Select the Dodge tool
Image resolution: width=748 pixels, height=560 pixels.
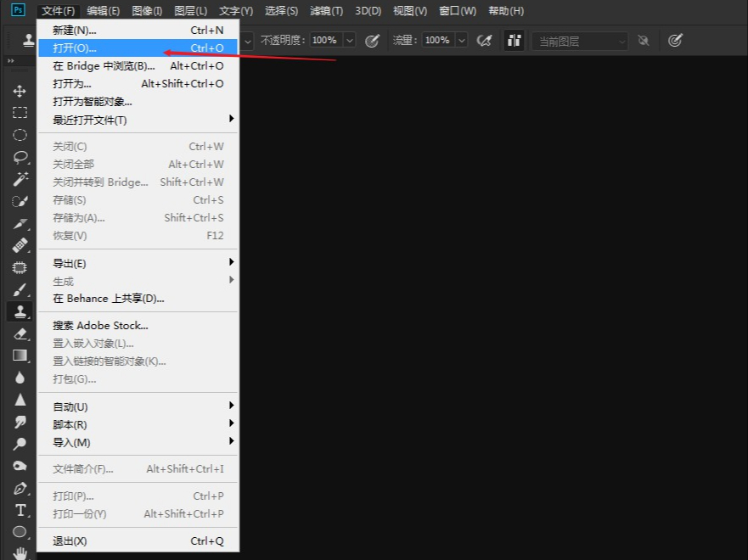[x=20, y=444]
